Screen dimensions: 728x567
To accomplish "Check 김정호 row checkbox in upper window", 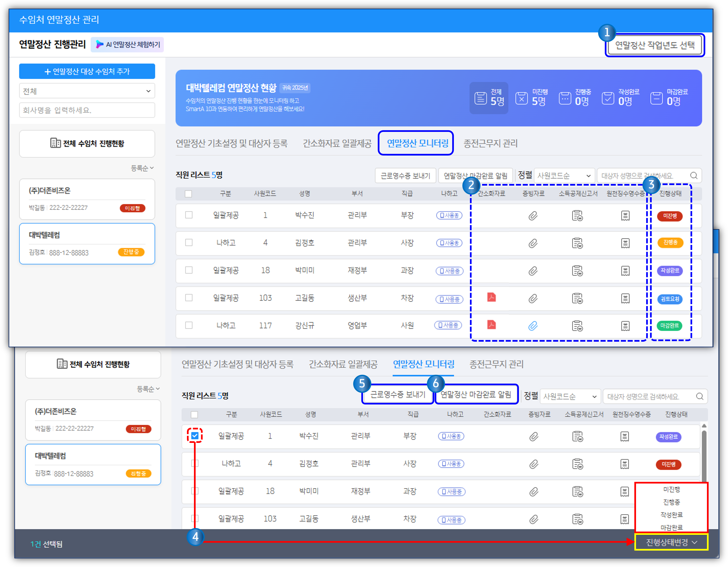I will click(x=189, y=242).
